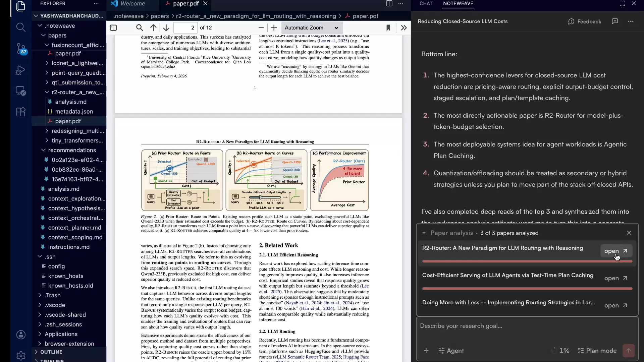Image resolution: width=644 pixels, height=362 pixels.
Task: Zoom in on the PDF
Action: (x=274, y=28)
